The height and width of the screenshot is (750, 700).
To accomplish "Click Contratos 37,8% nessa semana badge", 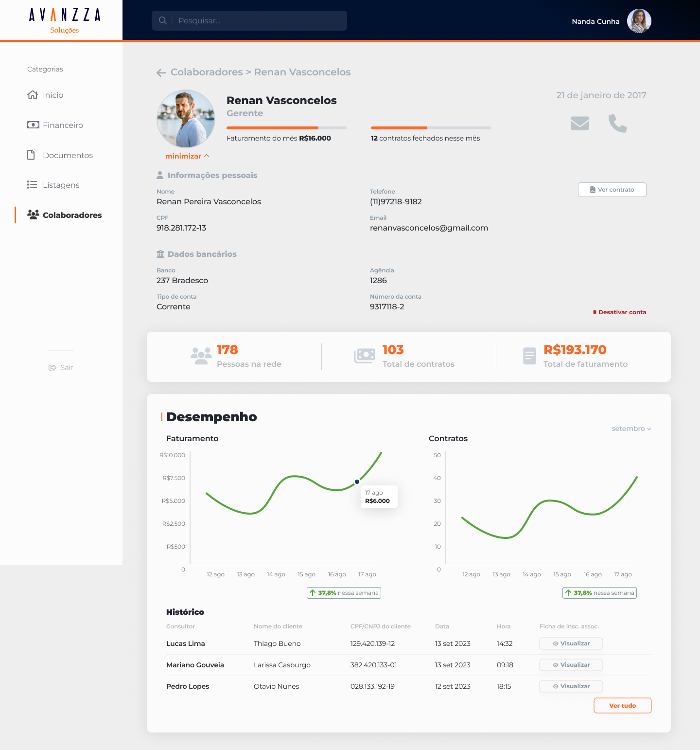I will click(x=599, y=593).
